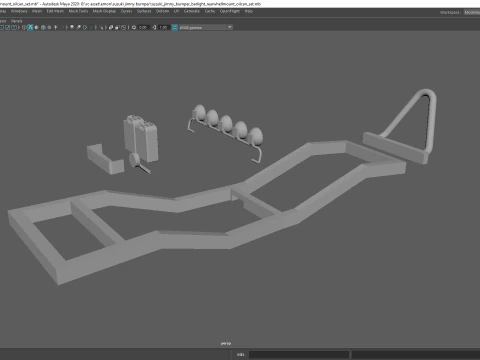
Task: Toggle Smooth Shade All in panel toolbar
Action: 30,27
